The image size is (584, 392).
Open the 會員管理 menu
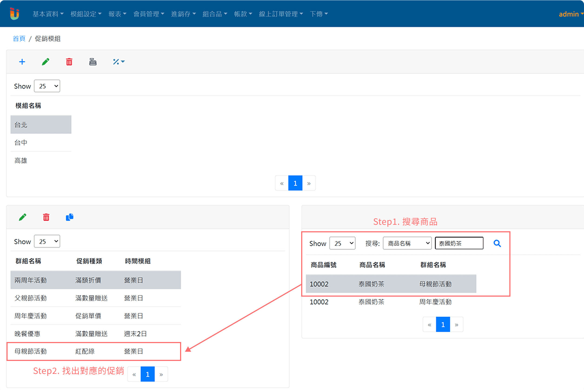pos(148,14)
